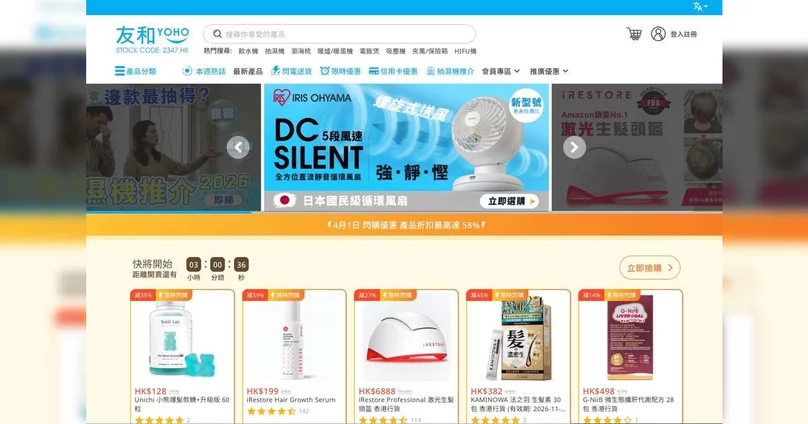Expand the 推廣優惠 dropdown

[549, 71]
